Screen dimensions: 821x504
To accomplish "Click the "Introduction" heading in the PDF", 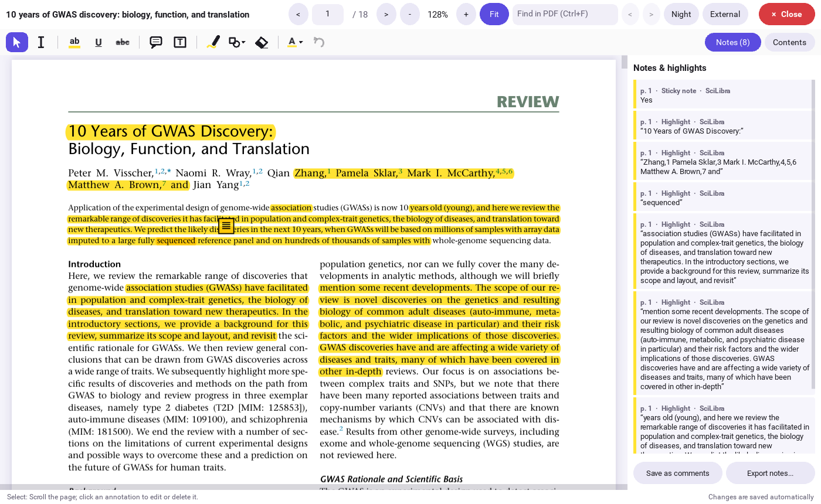I will pyautogui.click(x=94, y=264).
